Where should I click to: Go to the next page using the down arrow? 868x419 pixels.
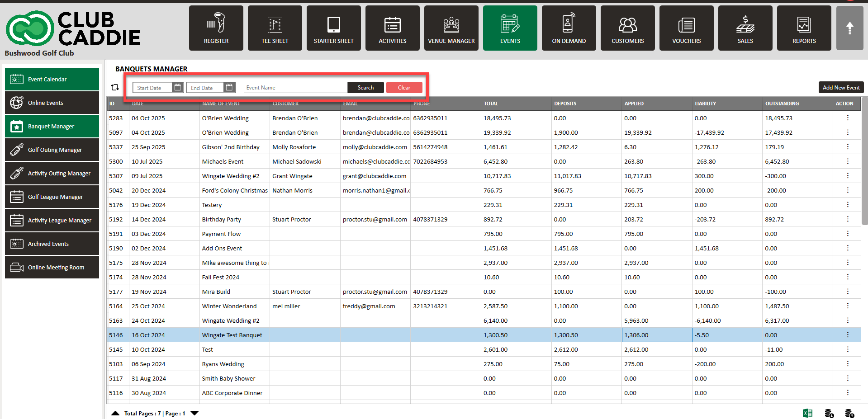coord(195,413)
